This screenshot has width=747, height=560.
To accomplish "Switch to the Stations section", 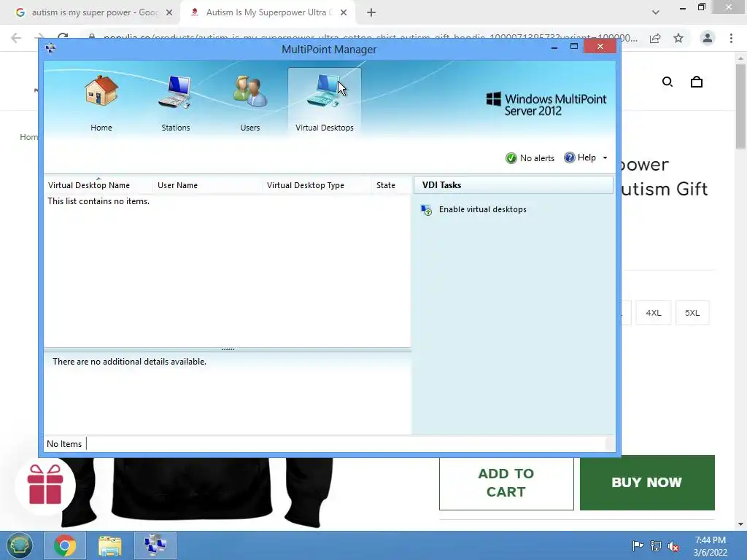I will pyautogui.click(x=175, y=104).
